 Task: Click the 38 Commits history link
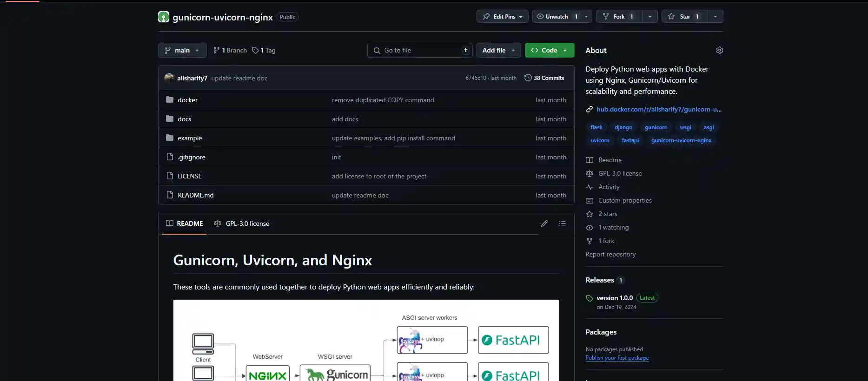pos(544,78)
